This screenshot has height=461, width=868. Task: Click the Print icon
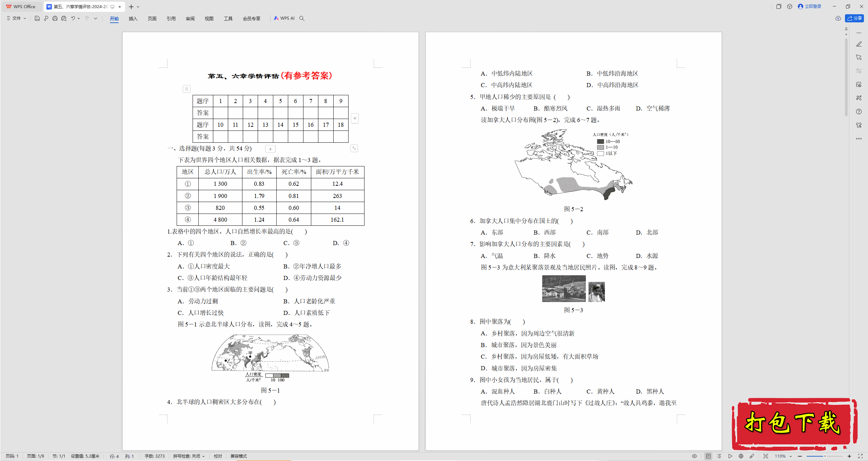point(55,18)
